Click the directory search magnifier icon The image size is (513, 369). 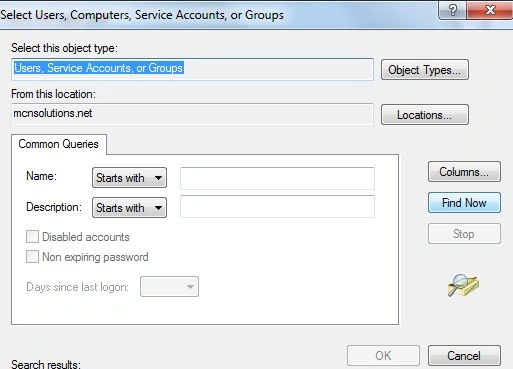tap(463, 285)
